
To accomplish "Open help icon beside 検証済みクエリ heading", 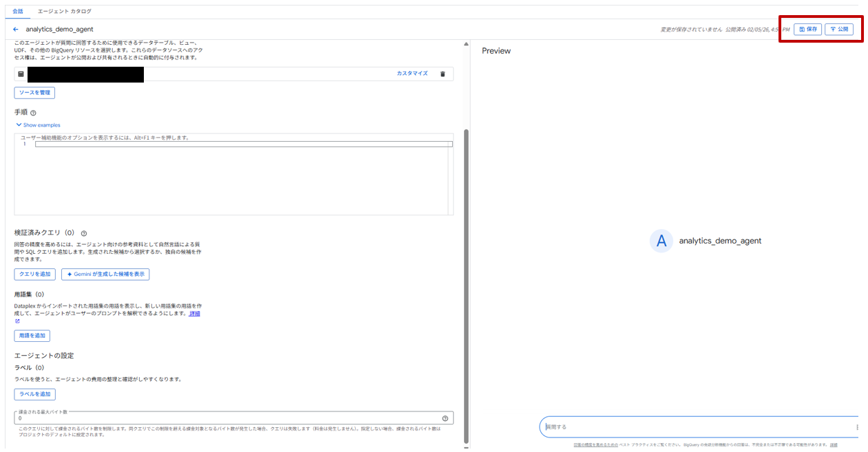I will tap(84, 233).
